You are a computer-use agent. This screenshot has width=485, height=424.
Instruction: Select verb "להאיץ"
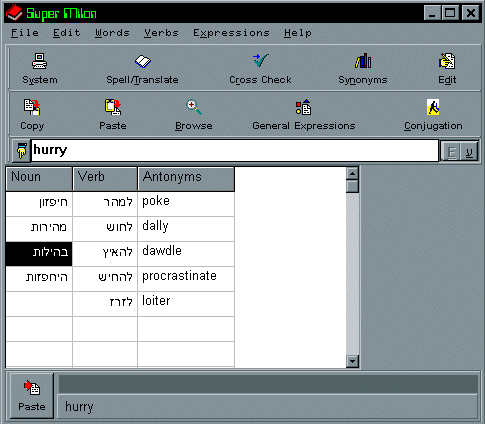click(105, 254)
